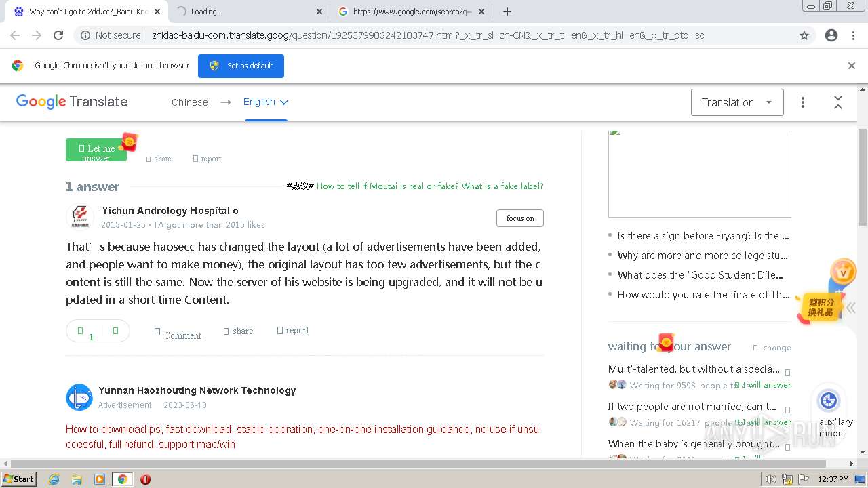Reload the current page
The height and width of the screenshot is (488, 868).
click(x=58, y=35)
